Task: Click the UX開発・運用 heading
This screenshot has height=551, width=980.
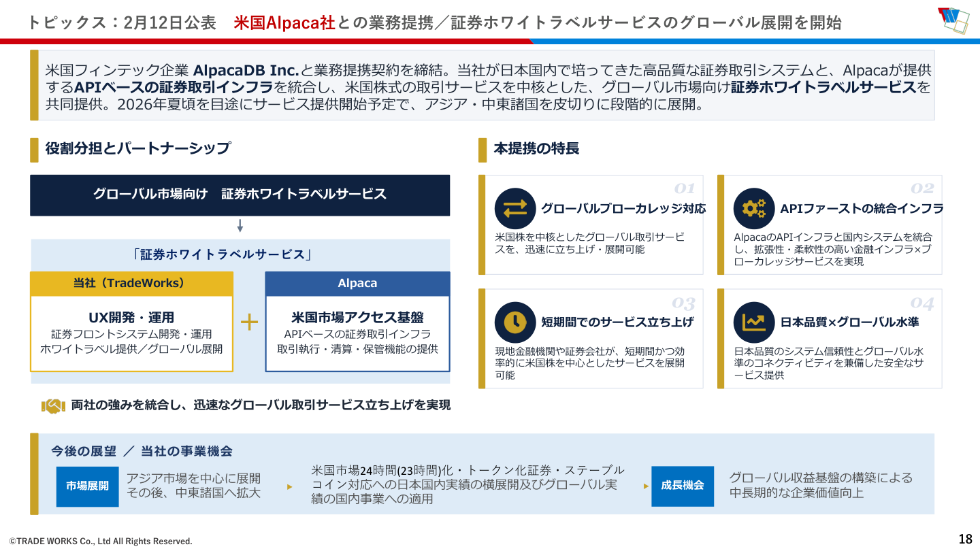Action: coord(131,318)
